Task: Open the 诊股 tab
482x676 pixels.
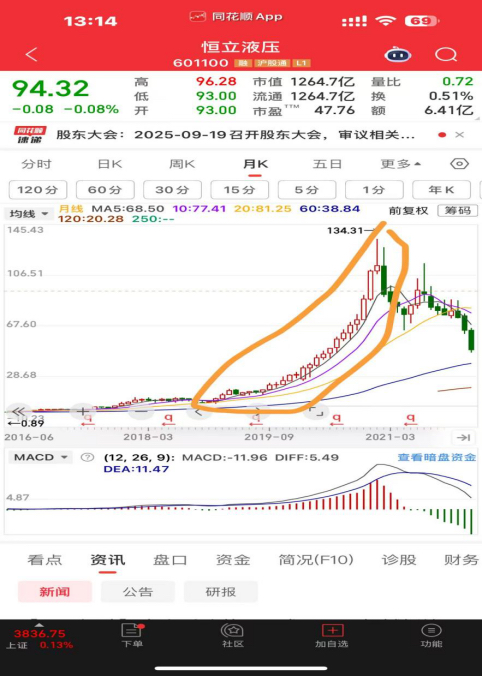Action: (399, 560)
